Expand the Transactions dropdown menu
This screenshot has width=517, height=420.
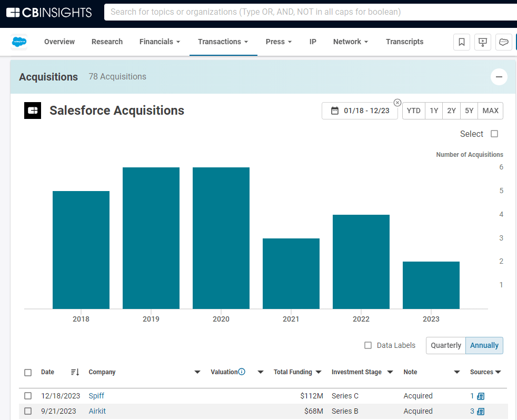tap(223, 42)
